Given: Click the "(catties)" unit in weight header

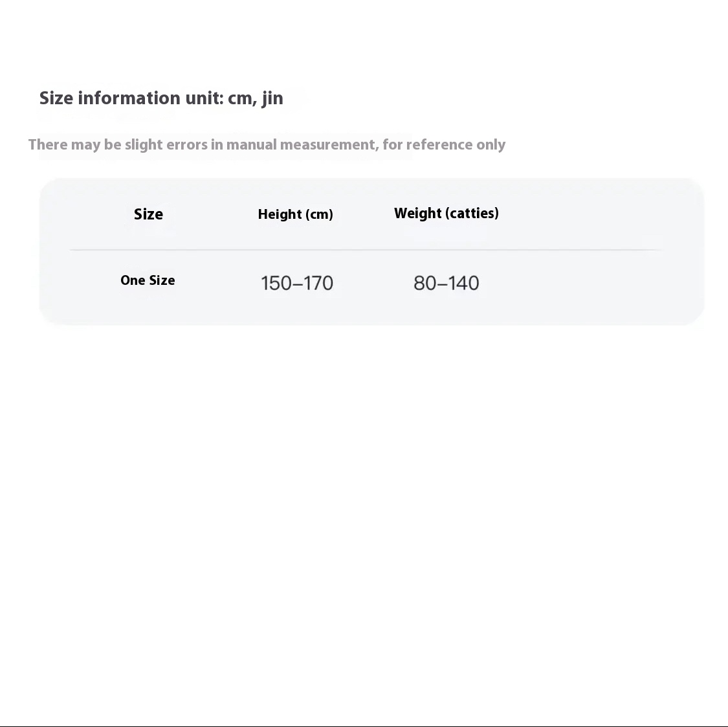Looking at the screenshot, I should (472, 213).
